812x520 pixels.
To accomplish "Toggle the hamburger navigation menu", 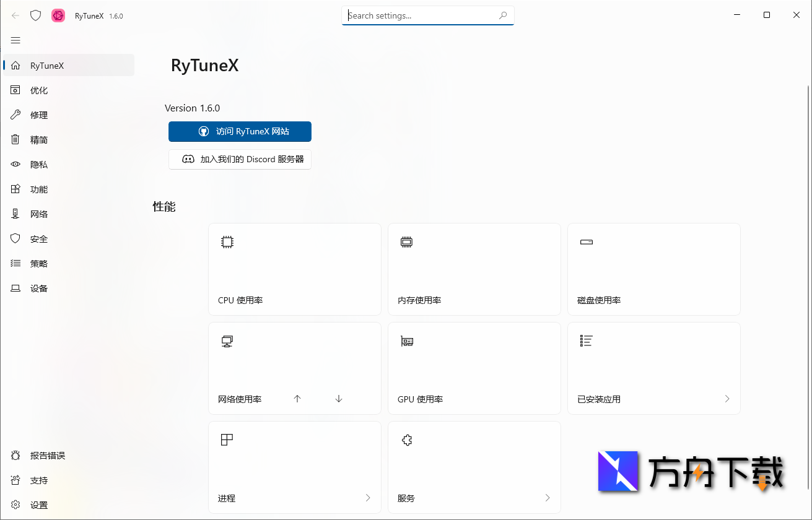I will point(15,40).
